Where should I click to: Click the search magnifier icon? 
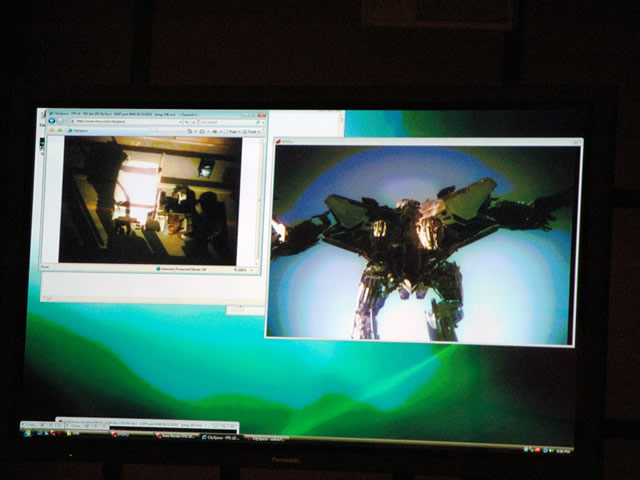coord(258,122)
